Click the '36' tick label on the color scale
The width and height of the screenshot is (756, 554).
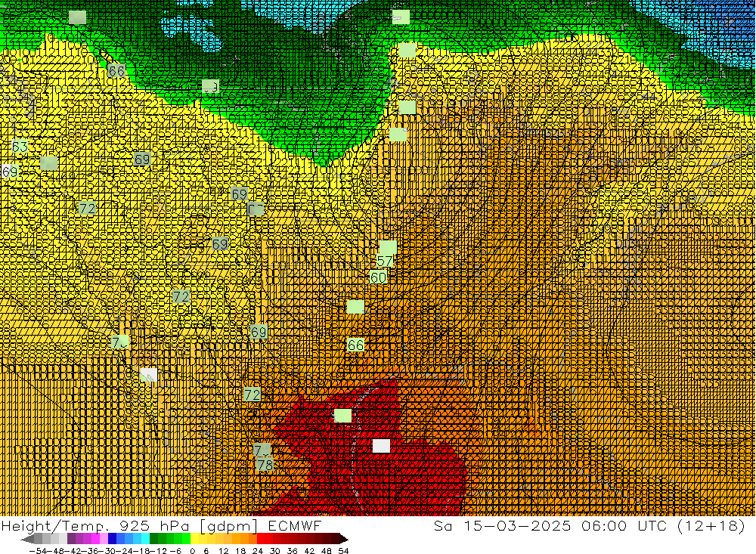point(292,551)
